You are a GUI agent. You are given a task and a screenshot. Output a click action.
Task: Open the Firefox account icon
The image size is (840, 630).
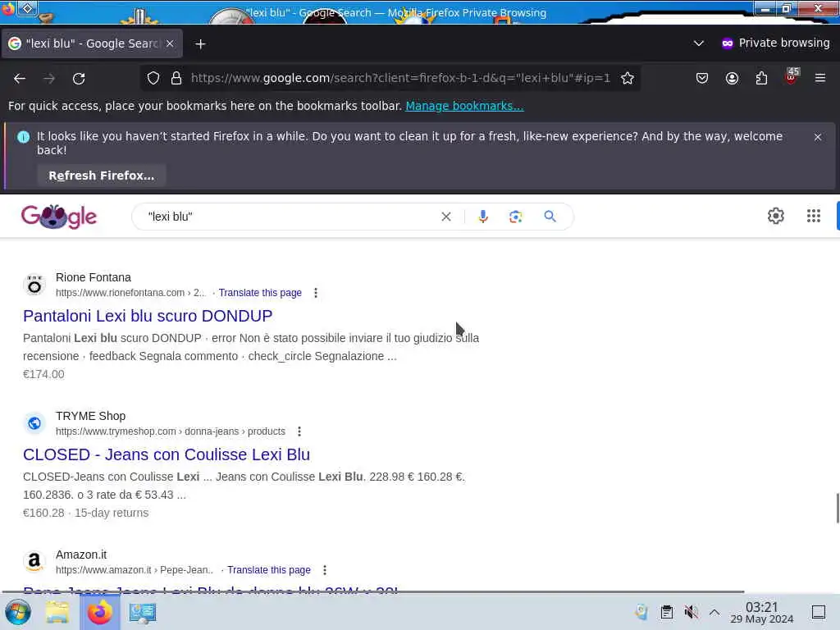click(732, 78)
